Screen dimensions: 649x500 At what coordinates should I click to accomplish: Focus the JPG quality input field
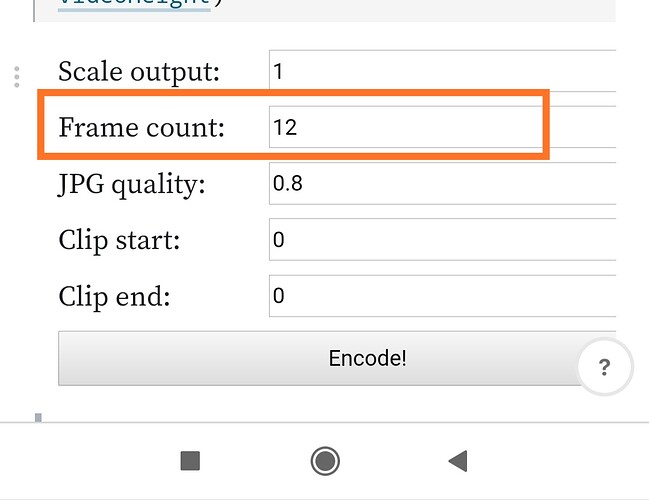point(442,183)
